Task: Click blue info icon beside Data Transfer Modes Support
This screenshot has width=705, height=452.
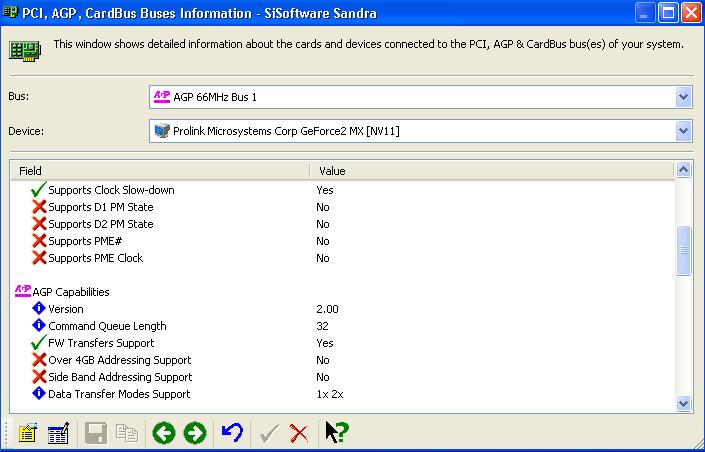Action: 39,394
